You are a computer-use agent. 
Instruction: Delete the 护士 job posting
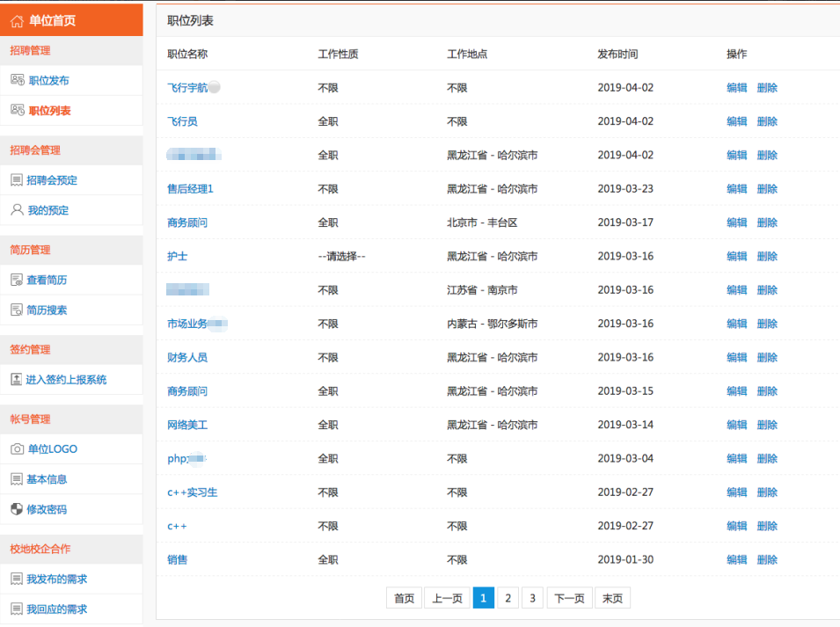pos(767,257)
